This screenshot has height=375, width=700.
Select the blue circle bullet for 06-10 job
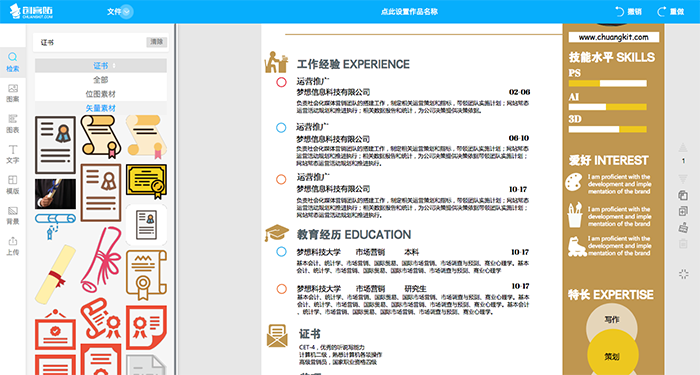click(x=281, y=128)
